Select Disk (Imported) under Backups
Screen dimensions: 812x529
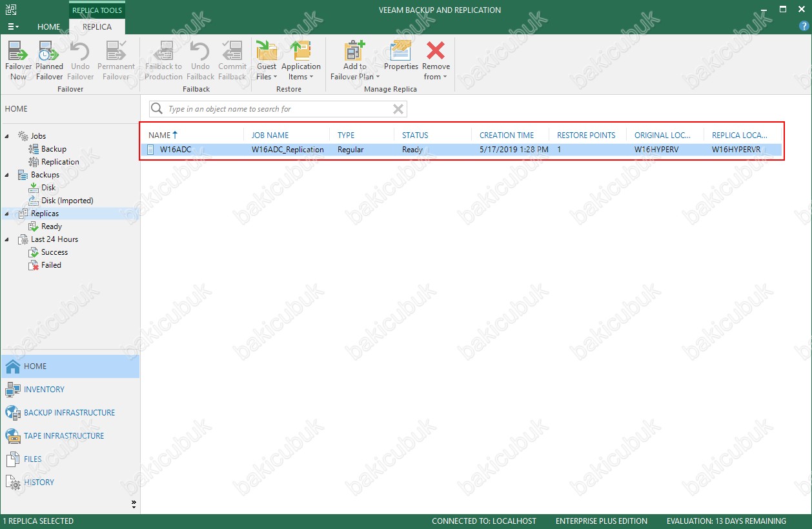(67, 201)
